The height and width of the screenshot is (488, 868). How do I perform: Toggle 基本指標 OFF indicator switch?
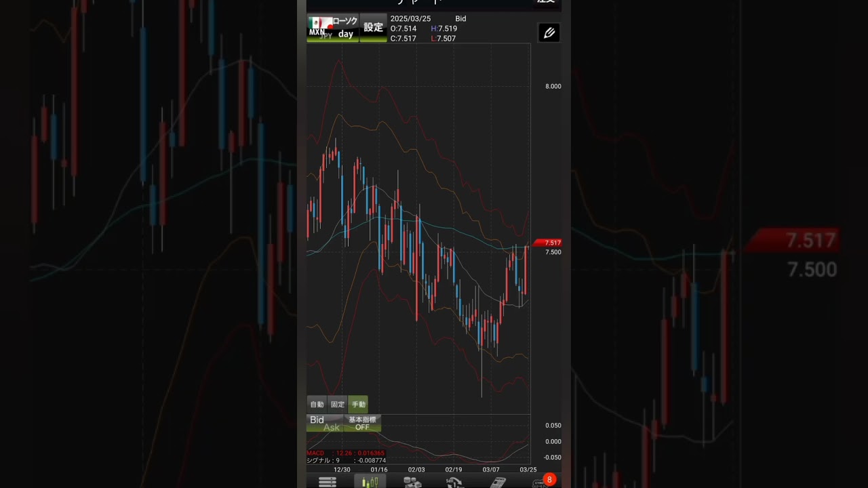click(x=362, y=424)
